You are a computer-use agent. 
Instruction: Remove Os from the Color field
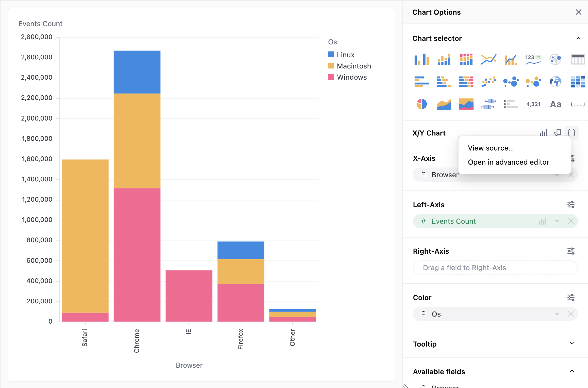pos(571,314)
